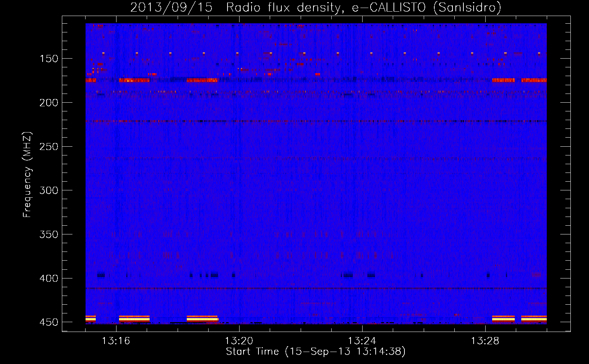Click the 250 frequency tick label

(49, 147)
